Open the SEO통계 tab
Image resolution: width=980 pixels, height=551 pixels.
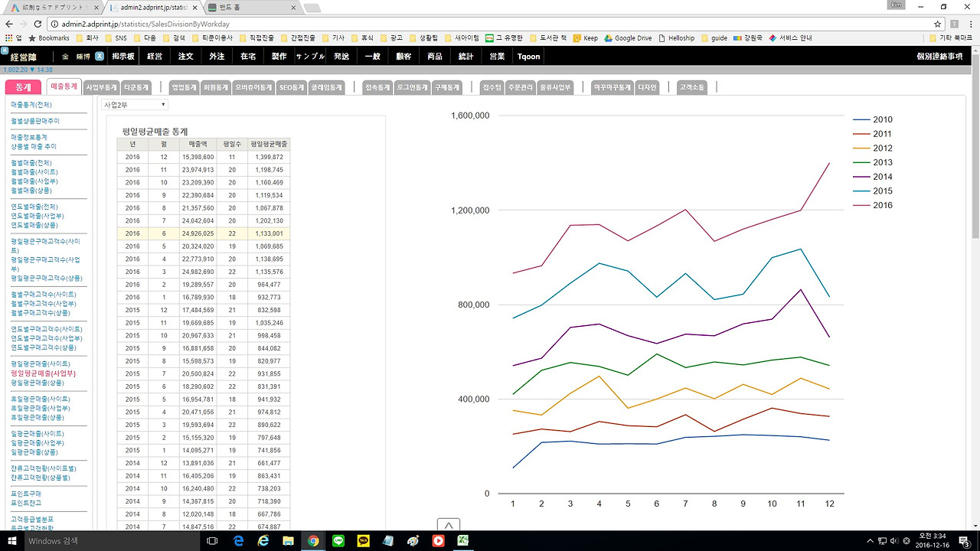coord(291,87)
